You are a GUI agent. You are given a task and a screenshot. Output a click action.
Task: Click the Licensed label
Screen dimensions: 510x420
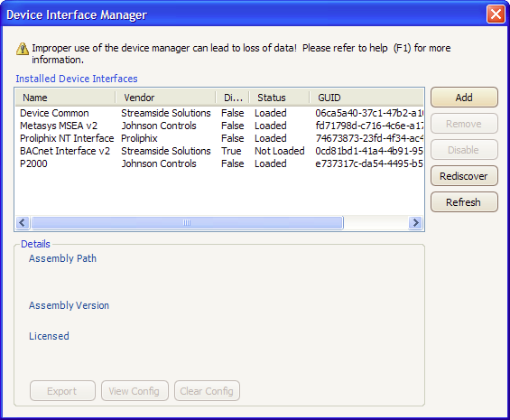click(x=49, y=336)
